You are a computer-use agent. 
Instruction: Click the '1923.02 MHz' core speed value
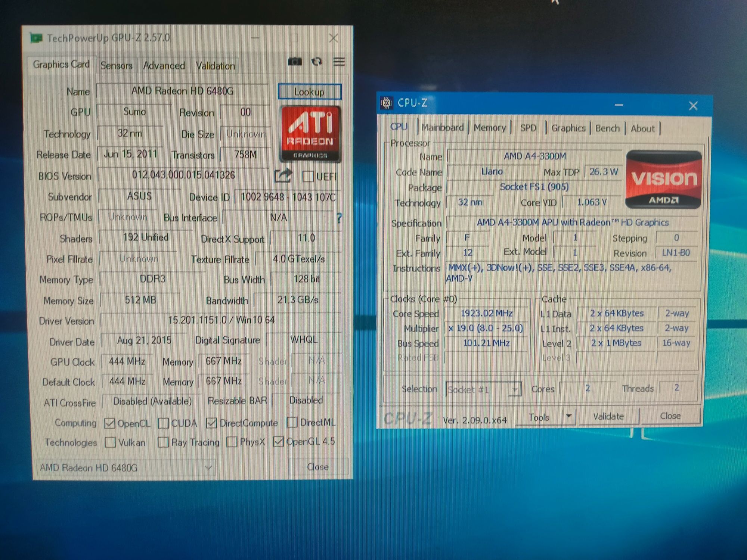click(x=486, y=313)
